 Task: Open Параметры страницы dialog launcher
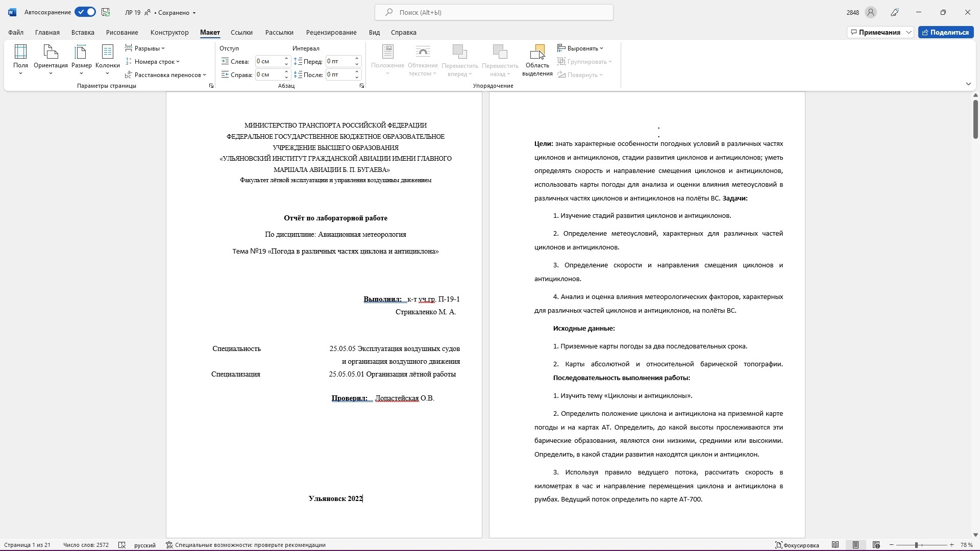click(211, 86)
